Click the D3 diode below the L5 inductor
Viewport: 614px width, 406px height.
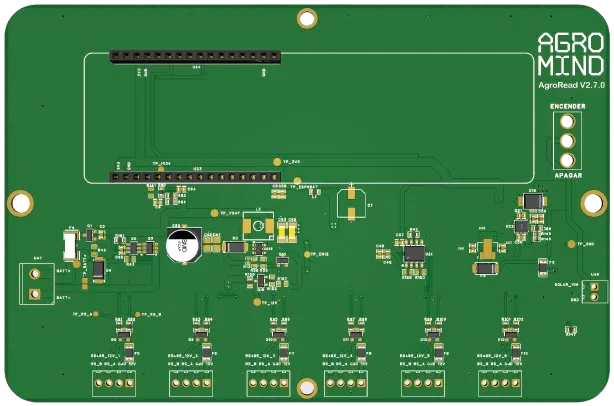coord(235,247)
